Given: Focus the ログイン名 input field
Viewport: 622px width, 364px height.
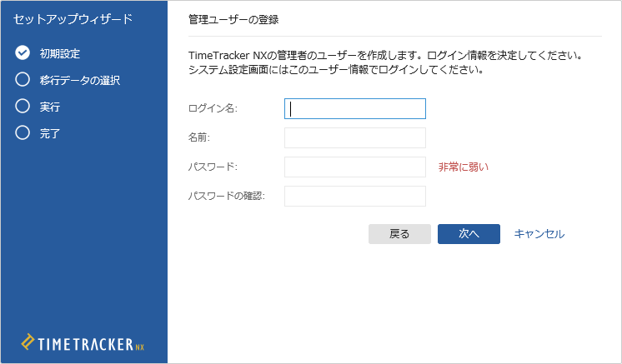Looking at the screenshot, I should pyautogui.click(x=355, y=109).
